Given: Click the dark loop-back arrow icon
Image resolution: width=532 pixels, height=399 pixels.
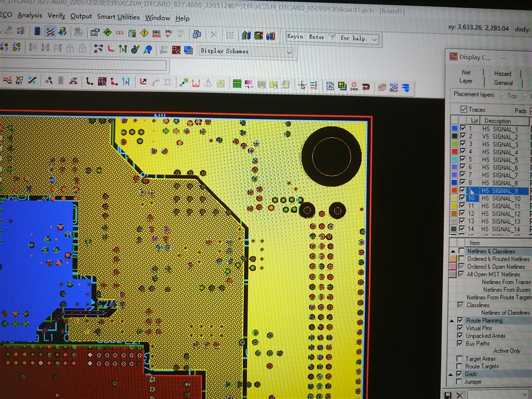Looking at the screenshot, I should point(366,87).
